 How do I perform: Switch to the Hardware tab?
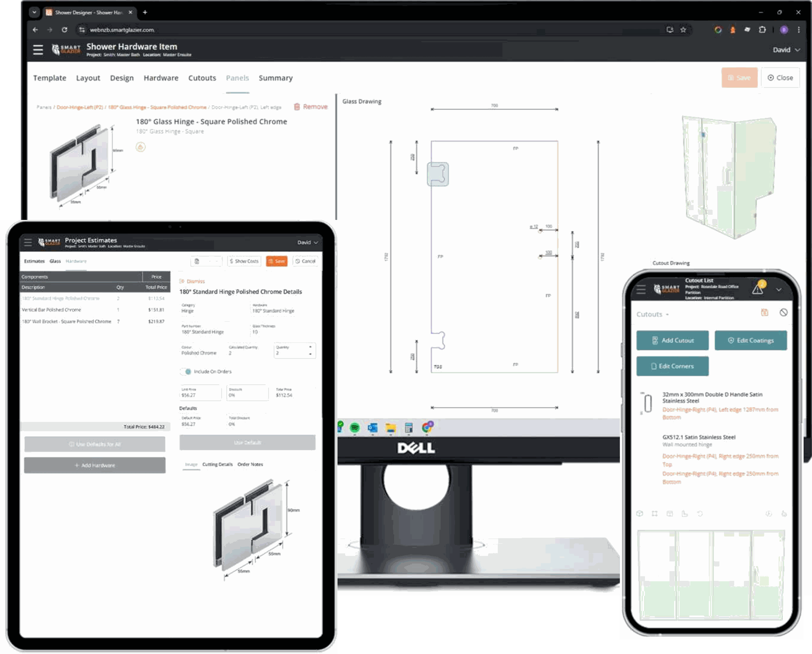pyautogui.click(x=161, y=78)
